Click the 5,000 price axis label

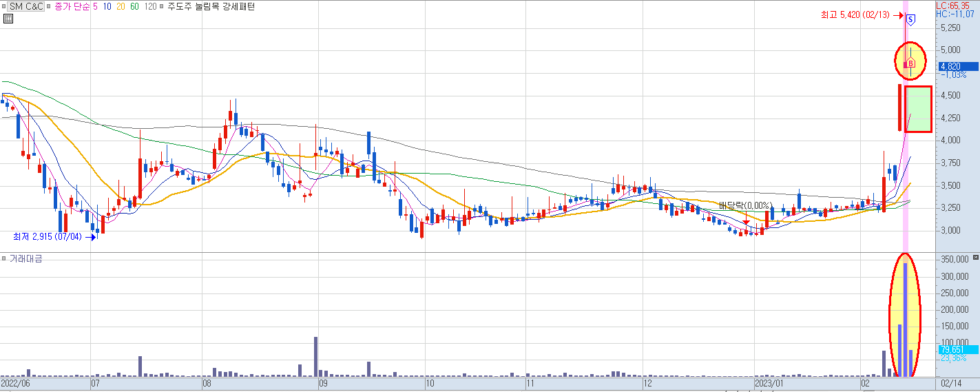[x=950, y=50]
